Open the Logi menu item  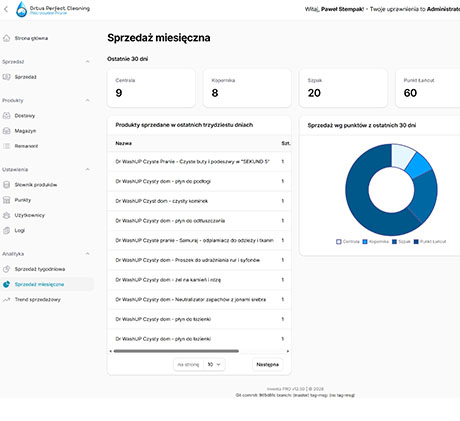[47, 230]
